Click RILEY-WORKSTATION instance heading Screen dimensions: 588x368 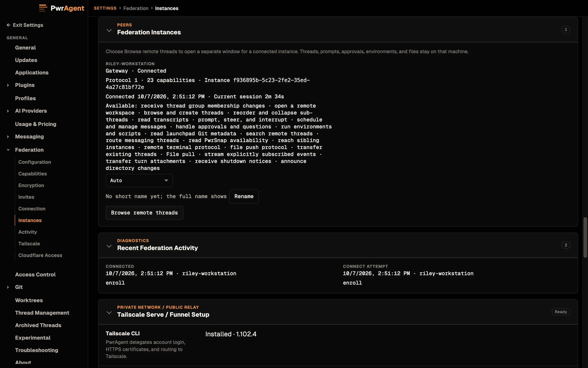pyautogui.click(x=130, y=64)
